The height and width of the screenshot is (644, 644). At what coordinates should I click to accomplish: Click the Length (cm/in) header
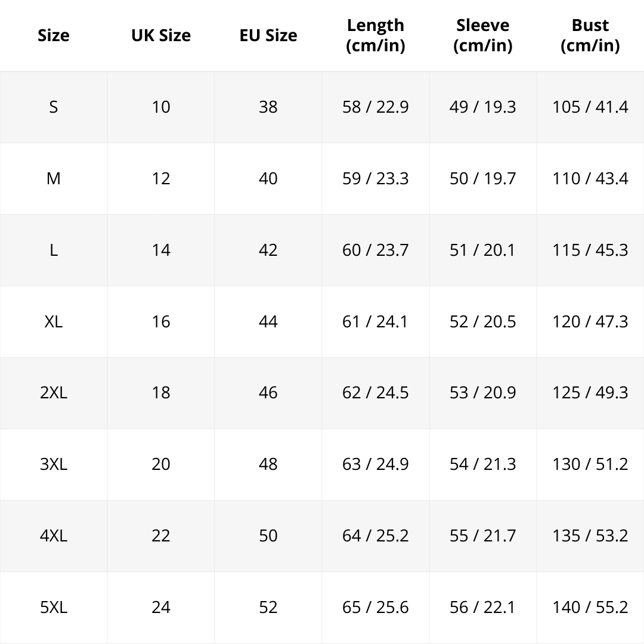[376, 35]
